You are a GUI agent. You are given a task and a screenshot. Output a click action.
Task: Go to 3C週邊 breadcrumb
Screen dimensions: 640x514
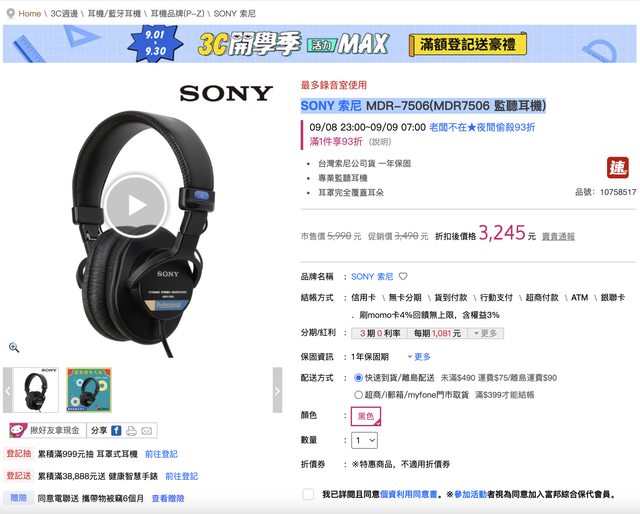pos(64,13)
